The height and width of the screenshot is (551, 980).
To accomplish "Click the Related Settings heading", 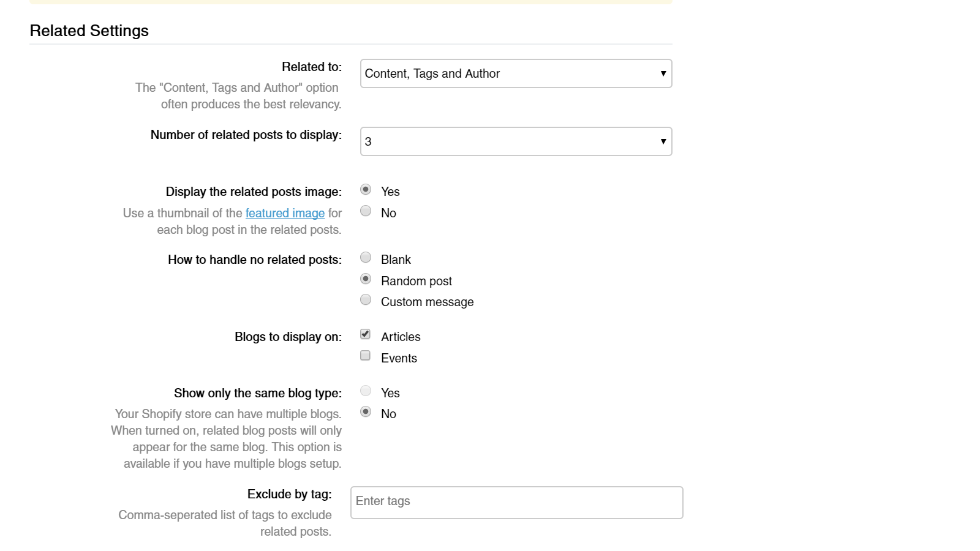I will click(89, 30).
